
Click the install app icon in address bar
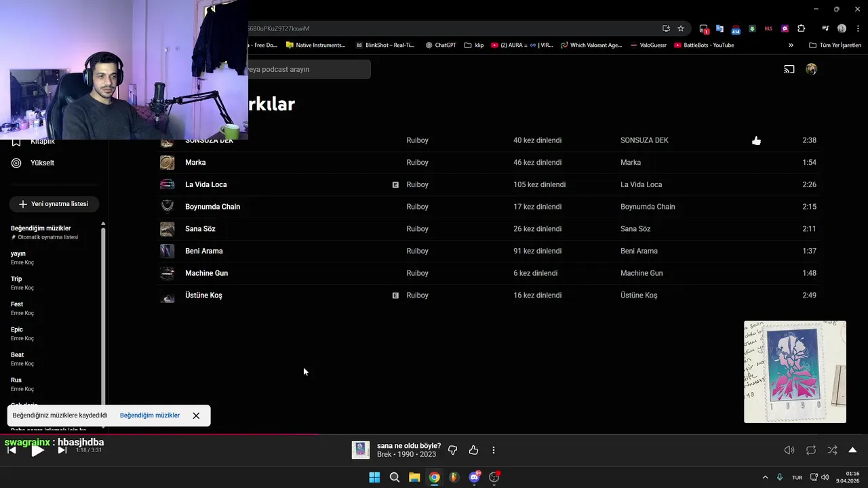(666, 28)
